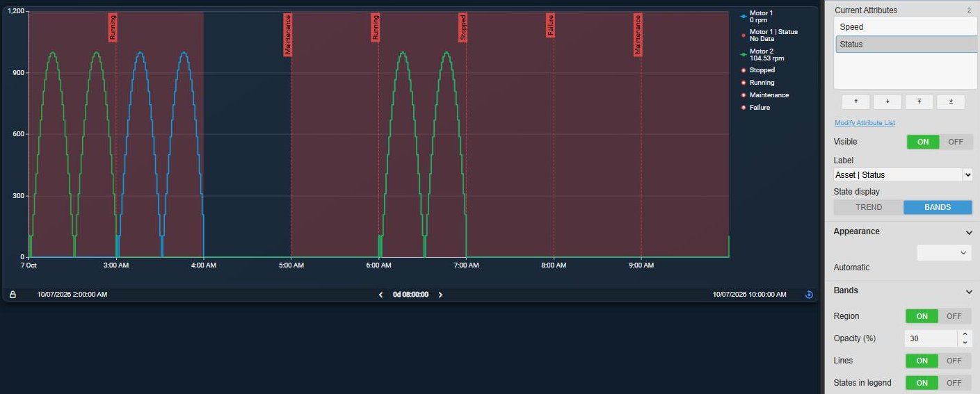Turn States in legend OFF
This screenshot has height=394, width=980.
954,383
